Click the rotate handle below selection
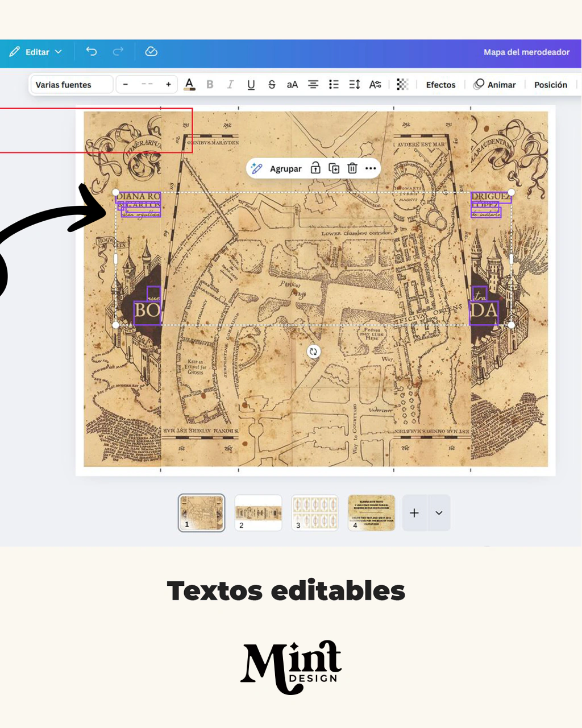Viewport: 582px width, 728px height. (313, 351)
